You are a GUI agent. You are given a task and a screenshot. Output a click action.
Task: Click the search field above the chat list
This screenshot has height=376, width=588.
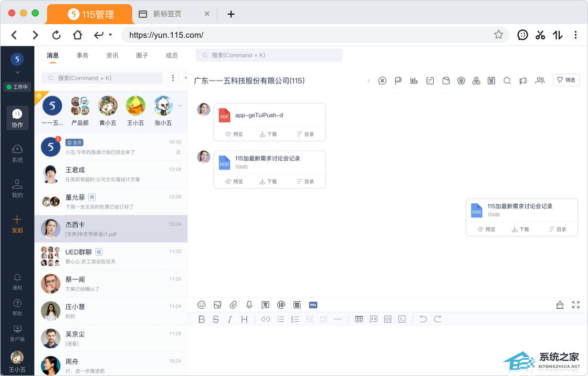coord(102,78)
